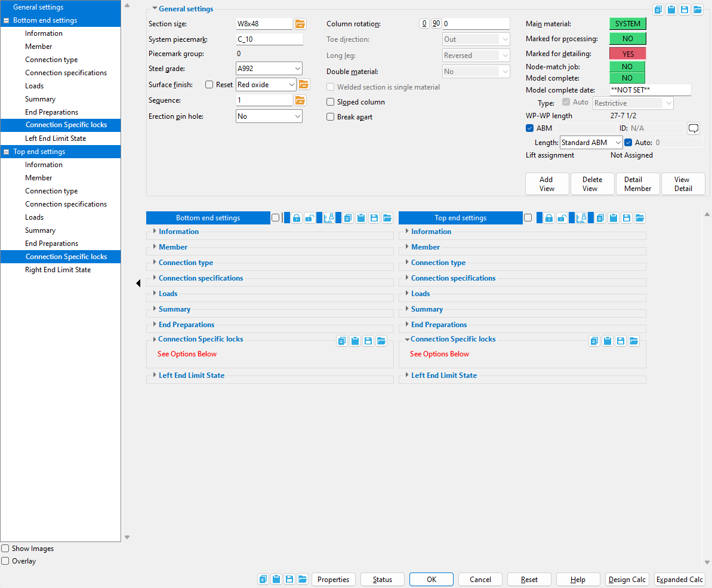Screen dimensions: 712x588
Task: Open the ABM comment bubble icon
Action: point(693,128)
